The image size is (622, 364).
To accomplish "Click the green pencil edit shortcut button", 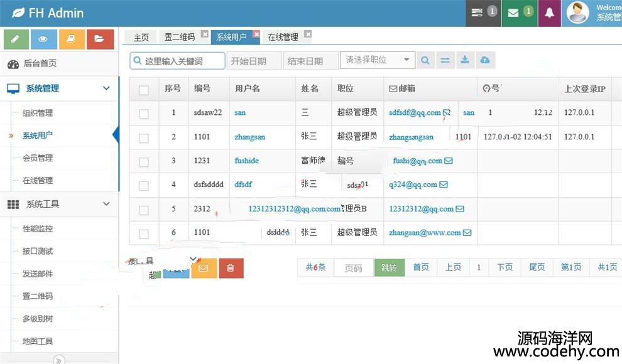I will (16, 39).
